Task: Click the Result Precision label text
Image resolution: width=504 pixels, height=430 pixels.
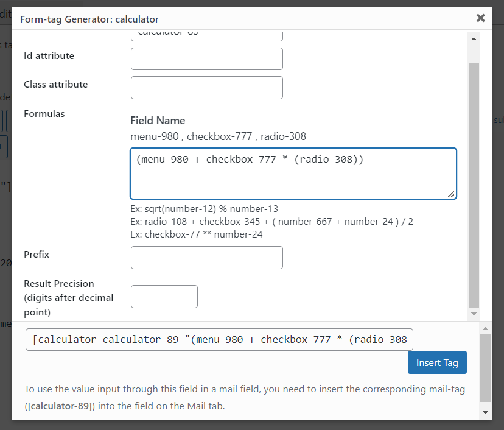Action: pyautogui.click(x=68, y=298)
